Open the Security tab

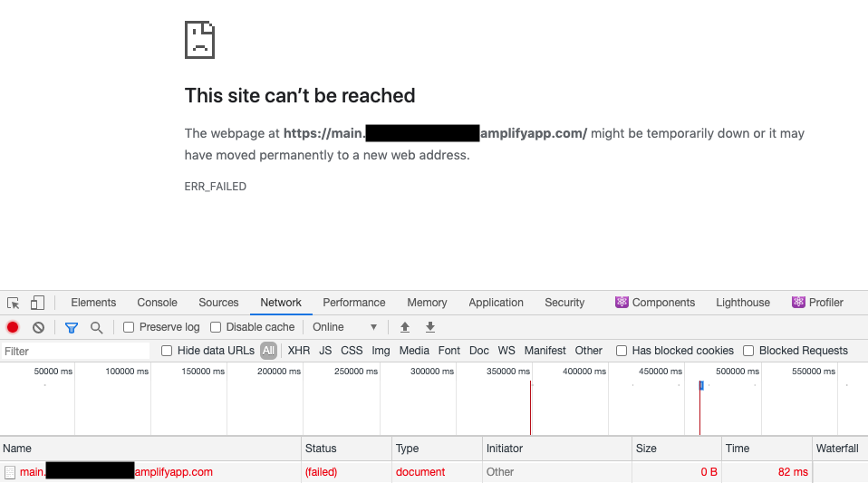tap(564, 303)
